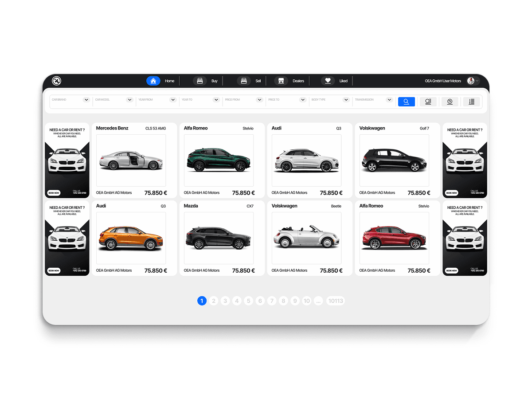Open the white Audi Q3 photo
The height and width of the screenshot is (399, 532).
307,160
